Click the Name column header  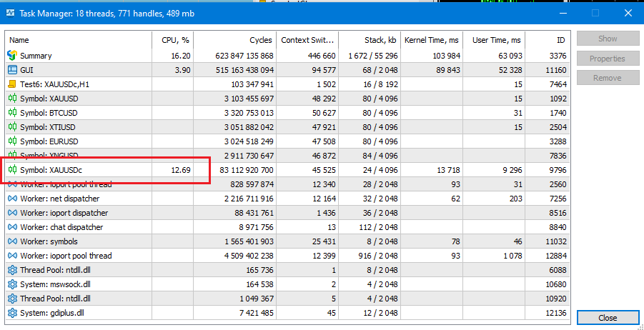pos(79,40)
